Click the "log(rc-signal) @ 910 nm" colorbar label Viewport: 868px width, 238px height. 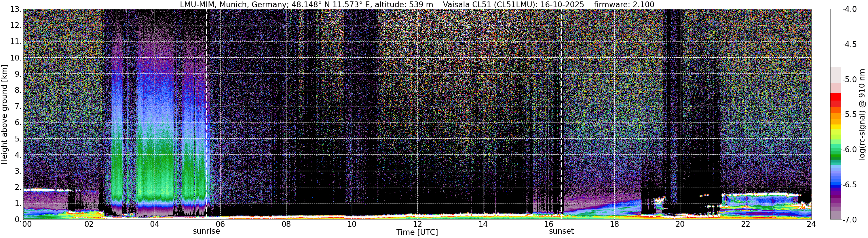(x=863, y=114)
